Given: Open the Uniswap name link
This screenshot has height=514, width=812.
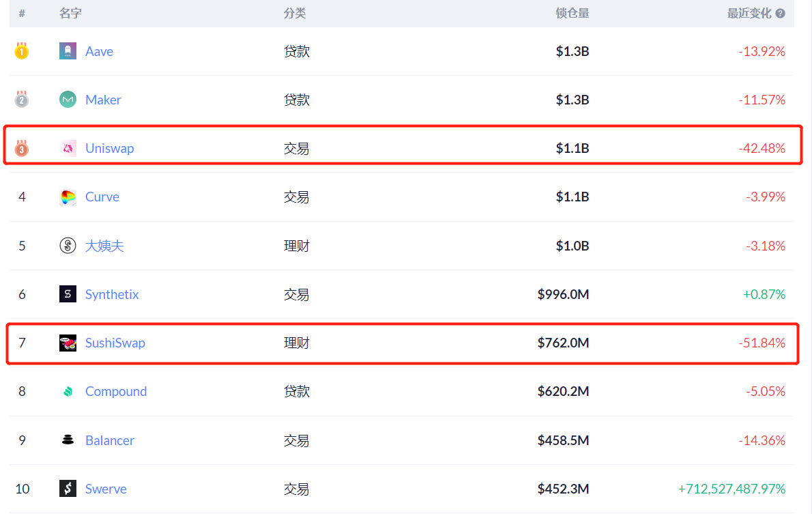Looking at the screenshot, I should (x=109, y=148).
